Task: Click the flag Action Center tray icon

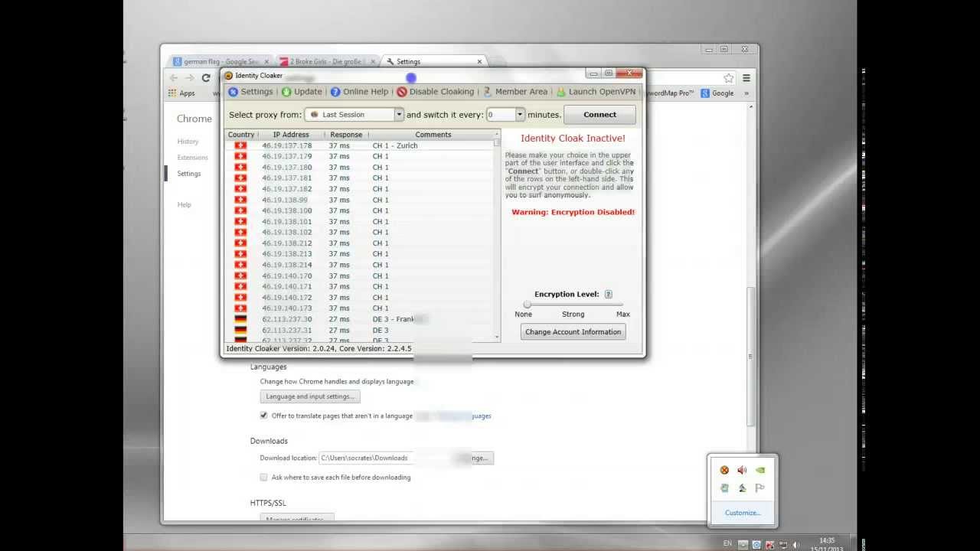Action: tap(760, 488)
